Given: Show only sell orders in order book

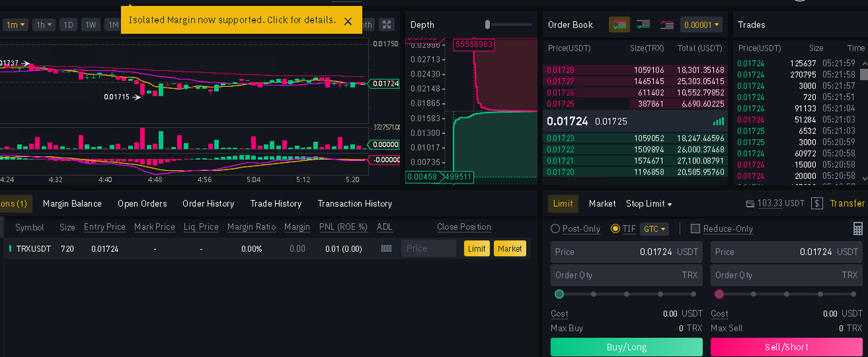Looking at the screenshot, I should point(667,25).
